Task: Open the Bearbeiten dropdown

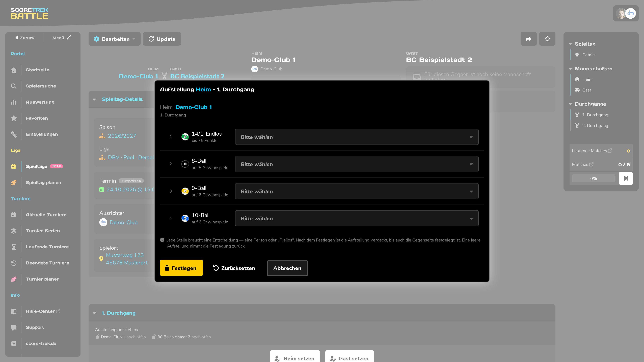Action: coord(115,39)
